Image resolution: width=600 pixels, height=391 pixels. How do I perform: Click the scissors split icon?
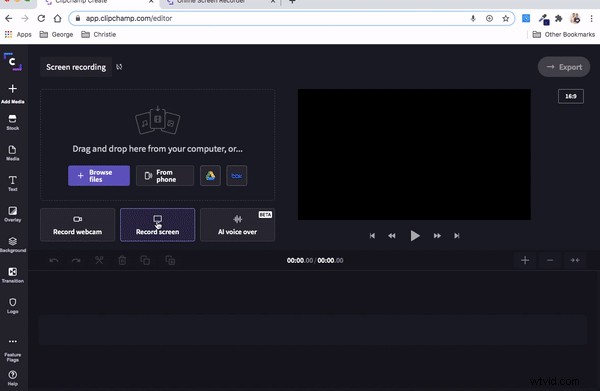point(99,261)
